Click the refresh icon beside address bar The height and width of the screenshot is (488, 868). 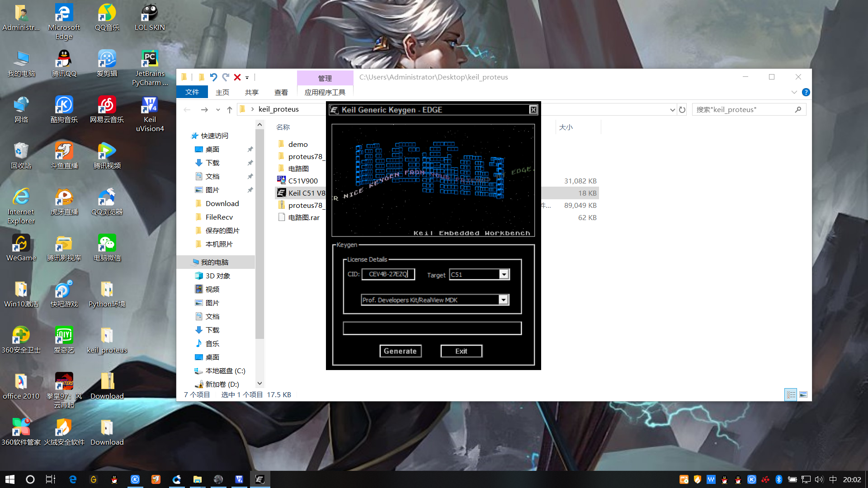click(682, 110)
